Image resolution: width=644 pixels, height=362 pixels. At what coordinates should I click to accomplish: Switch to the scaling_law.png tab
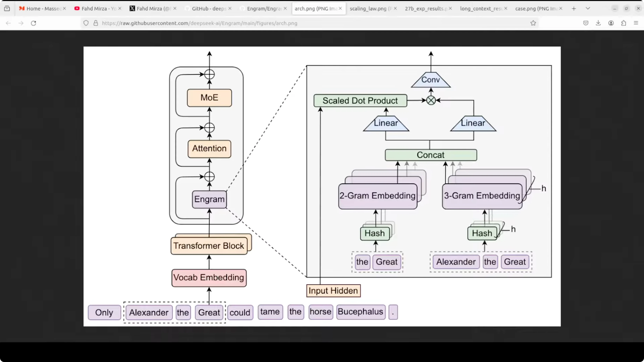pyautogui.click(x=368, y=9)
